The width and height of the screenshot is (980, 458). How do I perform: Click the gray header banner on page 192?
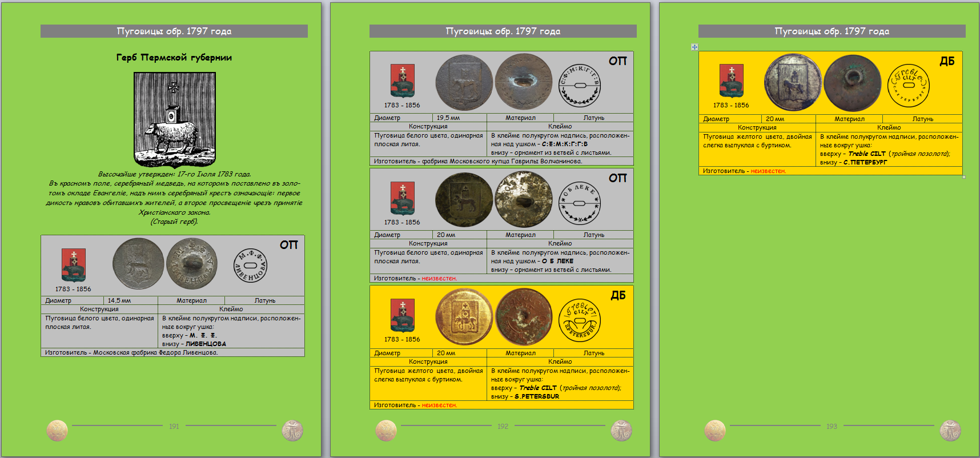[503, 31]
